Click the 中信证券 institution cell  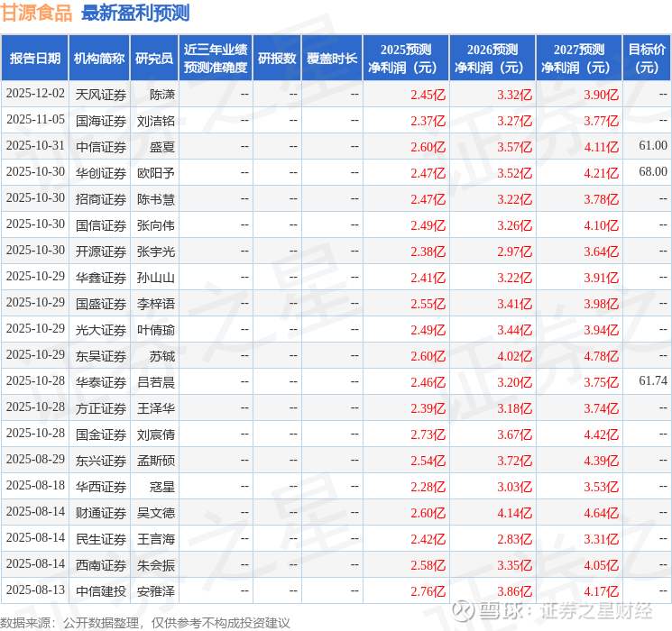pos(101,147)
